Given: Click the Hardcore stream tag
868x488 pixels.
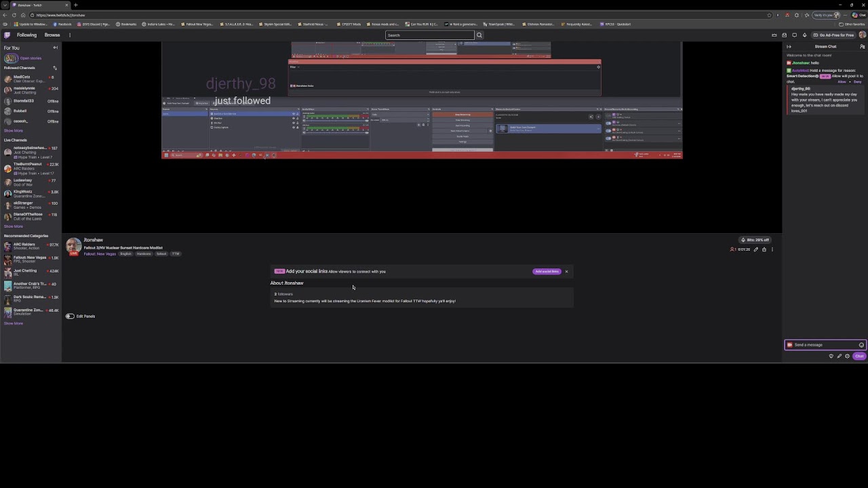Looking at the screenshot, I should pos(144,254).
